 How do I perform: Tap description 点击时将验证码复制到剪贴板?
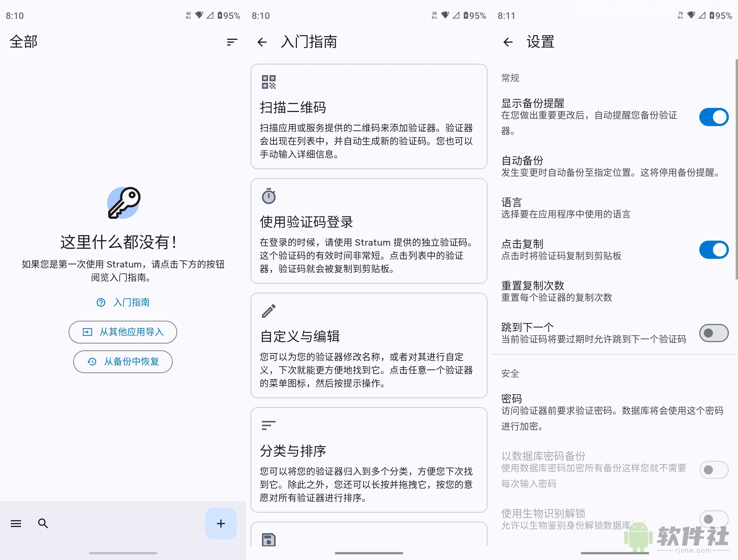(561, 256)
